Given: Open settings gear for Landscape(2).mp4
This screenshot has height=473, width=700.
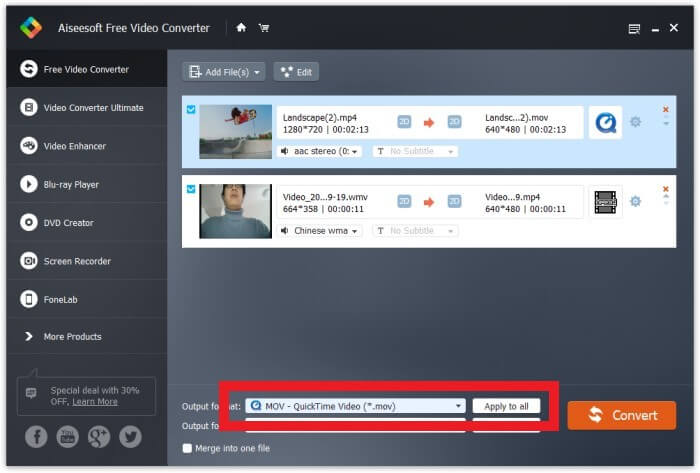Looking at the screenshot, I should click(635, 122).
